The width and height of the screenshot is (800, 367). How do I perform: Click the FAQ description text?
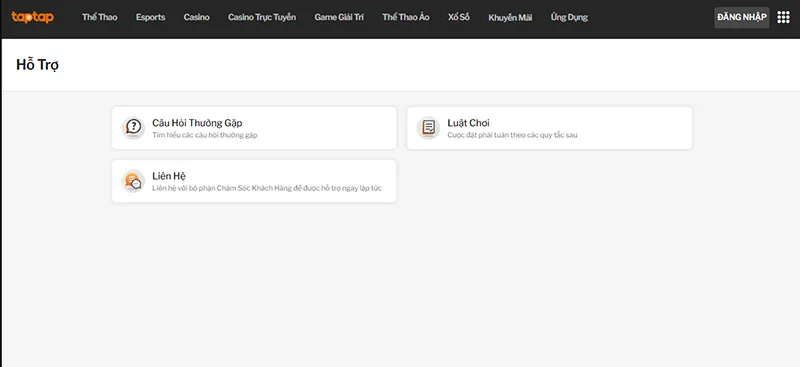(205, 135)
